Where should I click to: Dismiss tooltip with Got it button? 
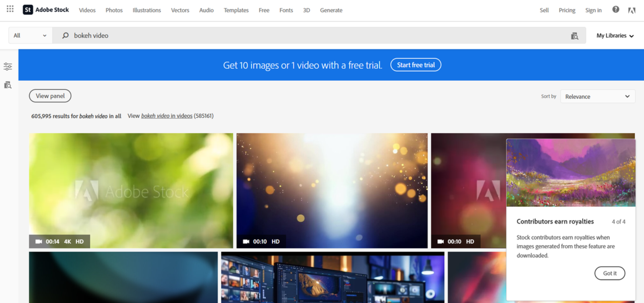(610, 273)
